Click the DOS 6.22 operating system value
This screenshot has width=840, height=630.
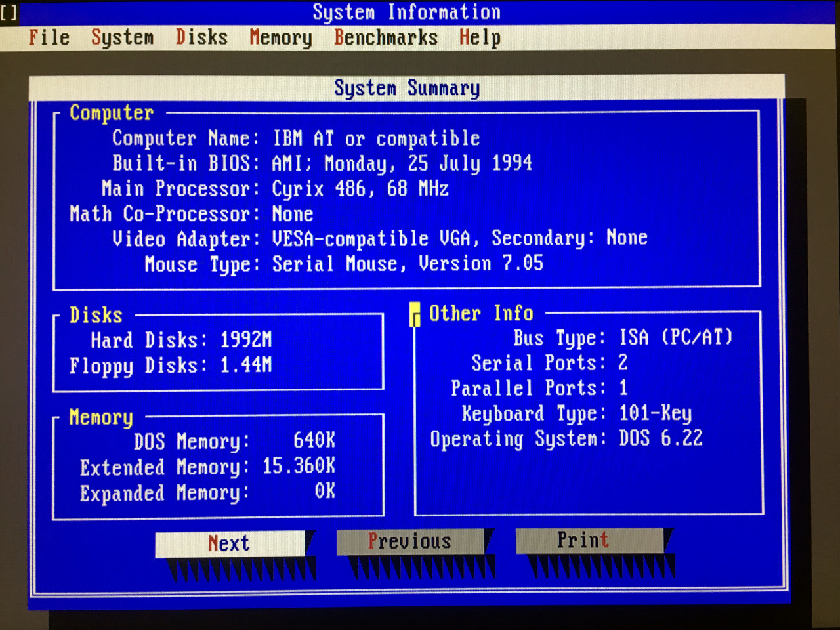(661, 438)
